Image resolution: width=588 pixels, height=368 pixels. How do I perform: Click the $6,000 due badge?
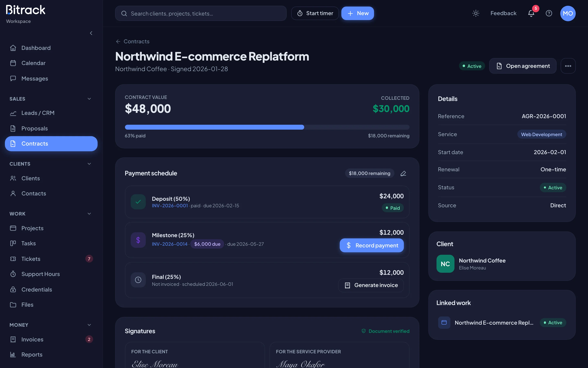207,244
